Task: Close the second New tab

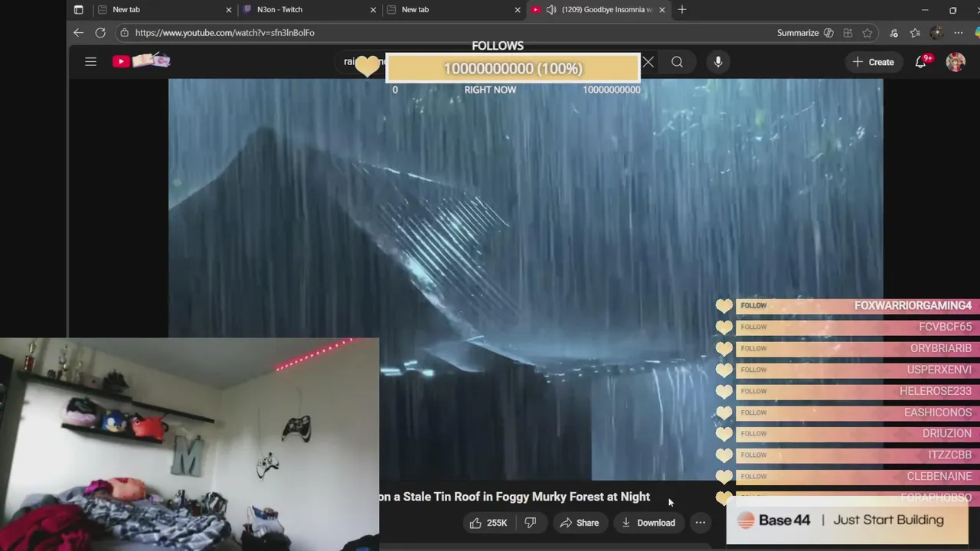Action: (518, 10)
